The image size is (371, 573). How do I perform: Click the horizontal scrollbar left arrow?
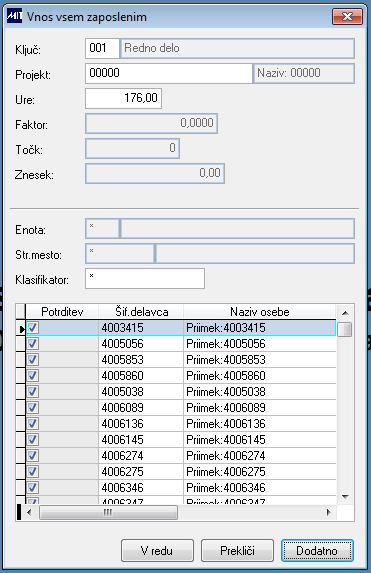29,512
